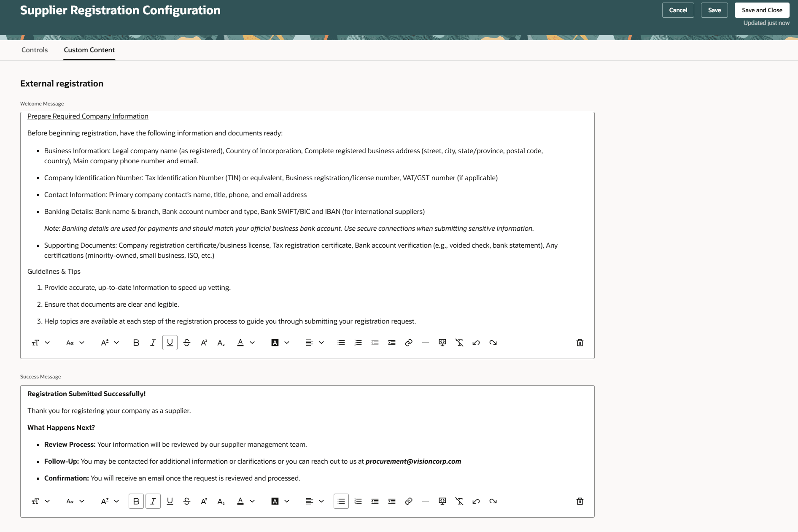
Task: Cancel the supplier registration configuration
Action: pos(678,10)
